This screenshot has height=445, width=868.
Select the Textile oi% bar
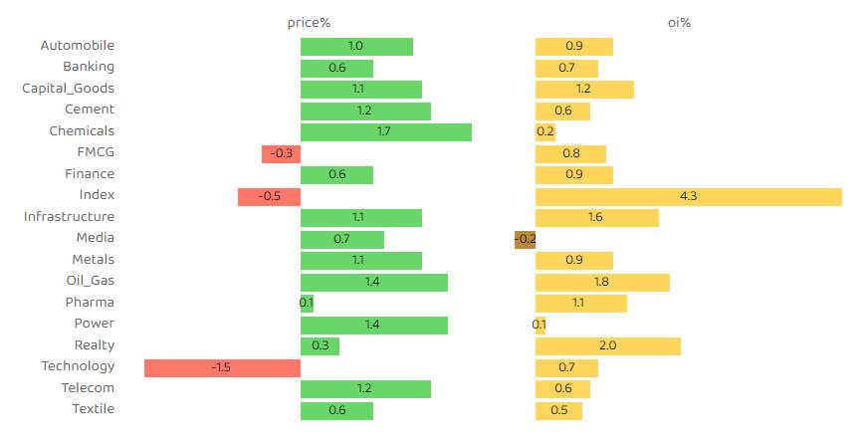coord(558,410)
